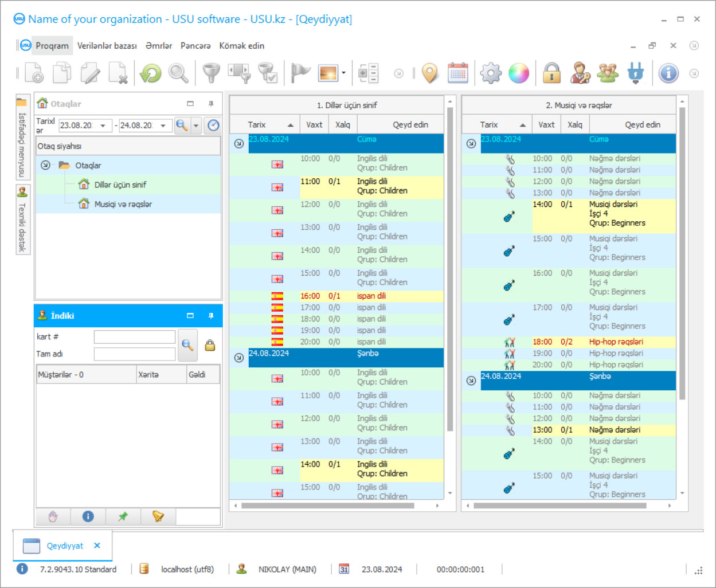Click the clock button in Otaqlar panel
The width and height of the screenshot is (716, 588).
pyautogui.click(x=213, y=125)
